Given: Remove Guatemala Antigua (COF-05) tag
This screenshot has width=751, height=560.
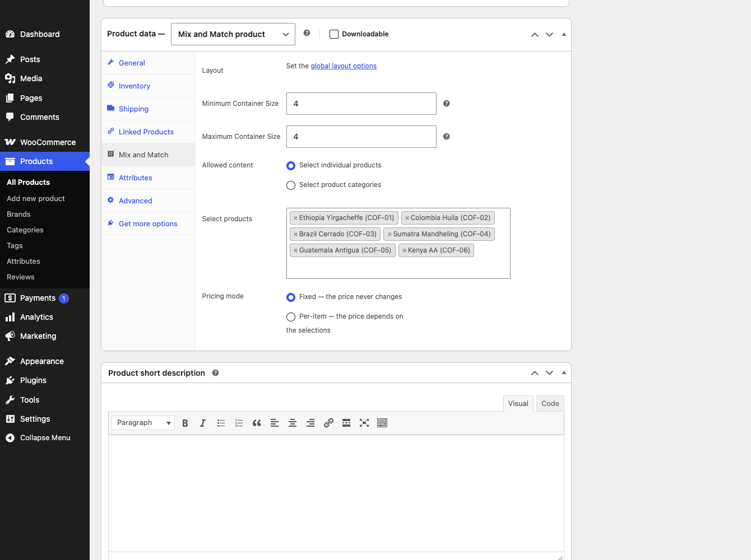Looking at the screenshot, I should pos(295,250).
